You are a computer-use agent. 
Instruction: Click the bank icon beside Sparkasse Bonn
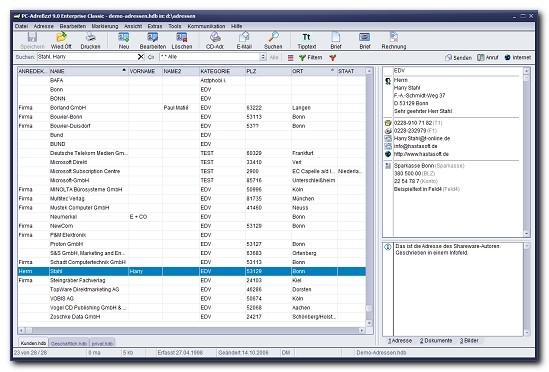coord(388,166)
